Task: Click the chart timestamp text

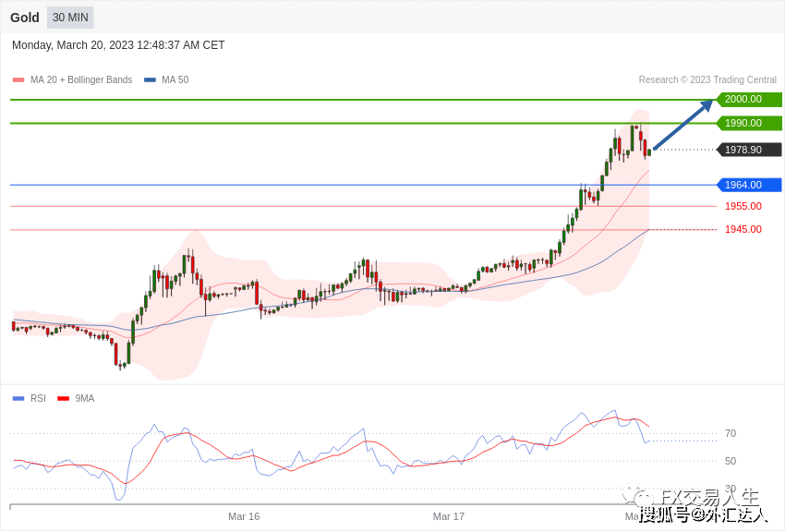Action: [118, 45]
